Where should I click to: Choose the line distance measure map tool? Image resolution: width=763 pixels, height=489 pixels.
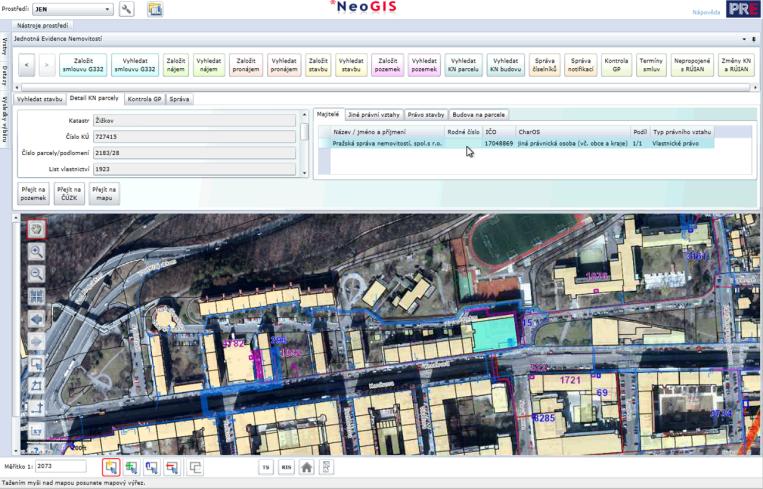(36, 408)
